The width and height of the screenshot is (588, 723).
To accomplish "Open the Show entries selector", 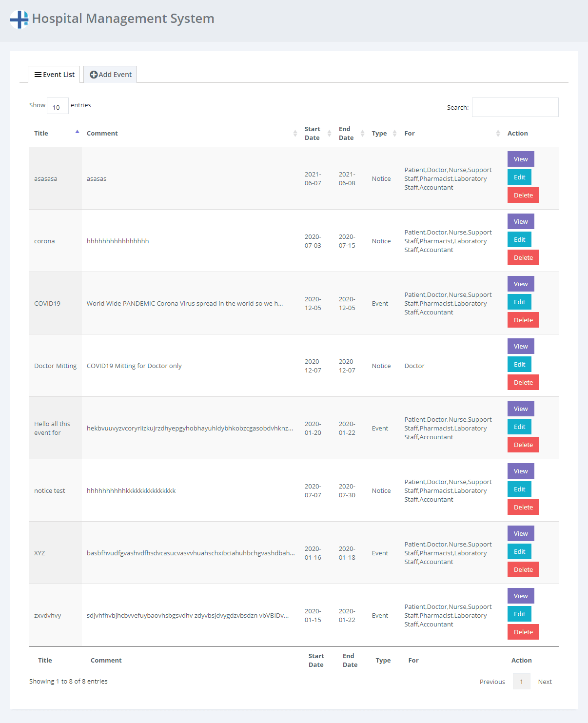I will [x=57, y=106].
